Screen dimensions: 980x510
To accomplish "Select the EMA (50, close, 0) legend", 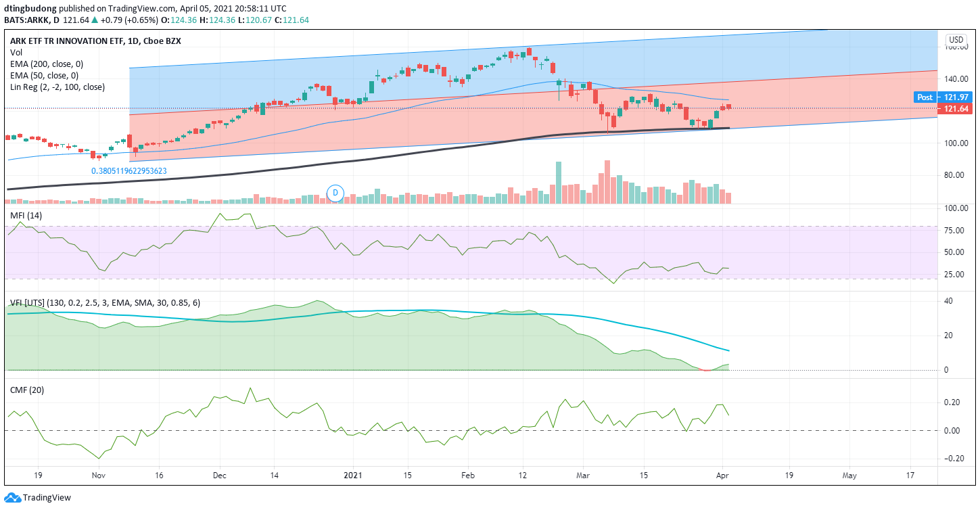I will (x=45, y=75).
